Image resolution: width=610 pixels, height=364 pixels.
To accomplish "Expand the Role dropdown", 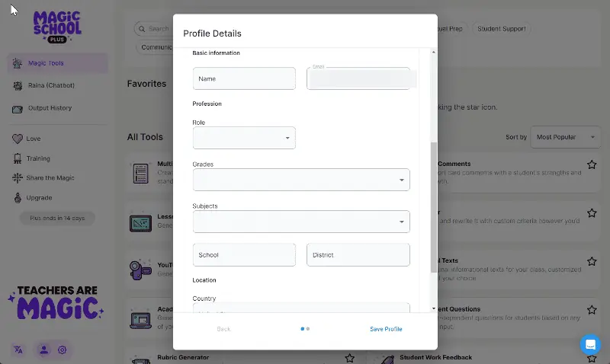I will click(244, 138).
